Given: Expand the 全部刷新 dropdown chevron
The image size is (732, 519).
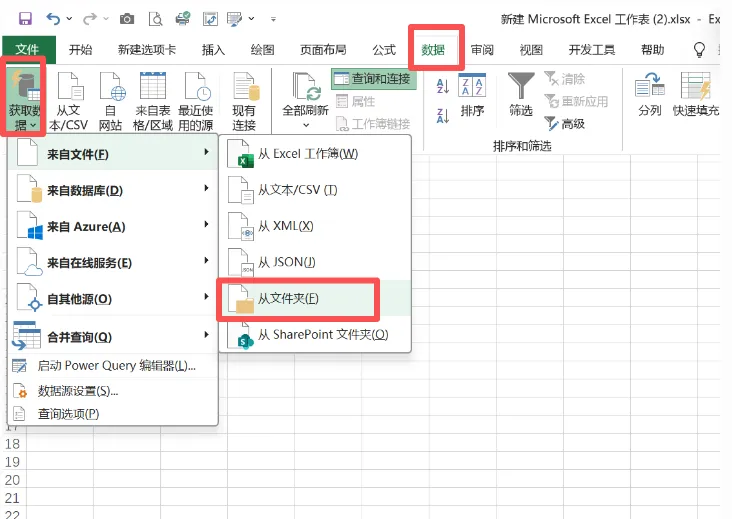Looking at the screenshot, I should pyautogui.click(x=306, y=125).
